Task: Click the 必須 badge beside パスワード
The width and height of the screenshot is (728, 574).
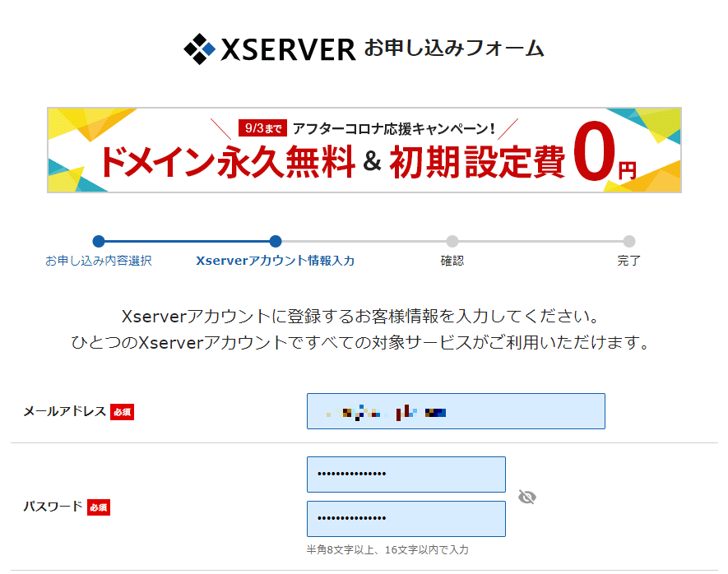Action: (99, 507)
